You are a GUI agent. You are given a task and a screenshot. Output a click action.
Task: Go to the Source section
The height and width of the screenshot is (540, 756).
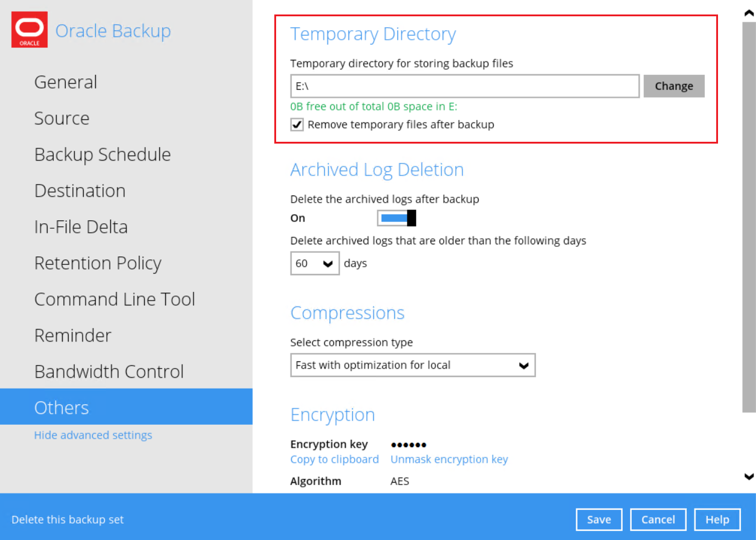coord(61,118)
